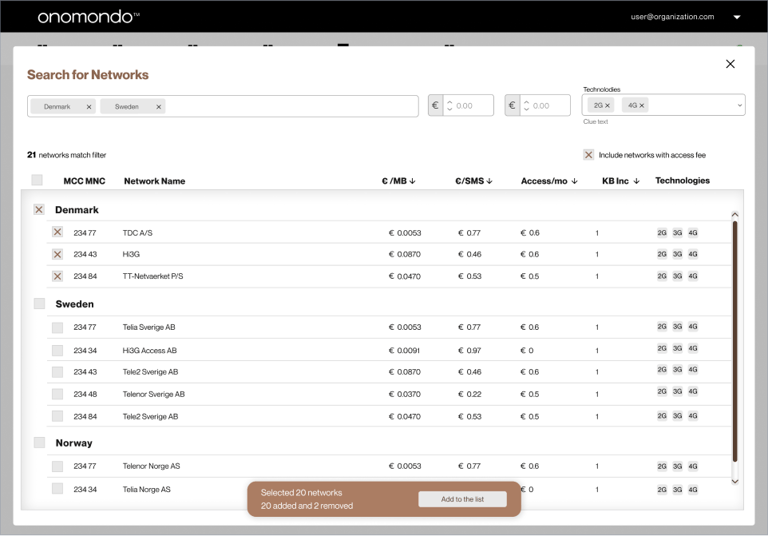Click the € 0.22 SMS price cell
The height and width of the screenshot is (536, 768).
point(469,394)
